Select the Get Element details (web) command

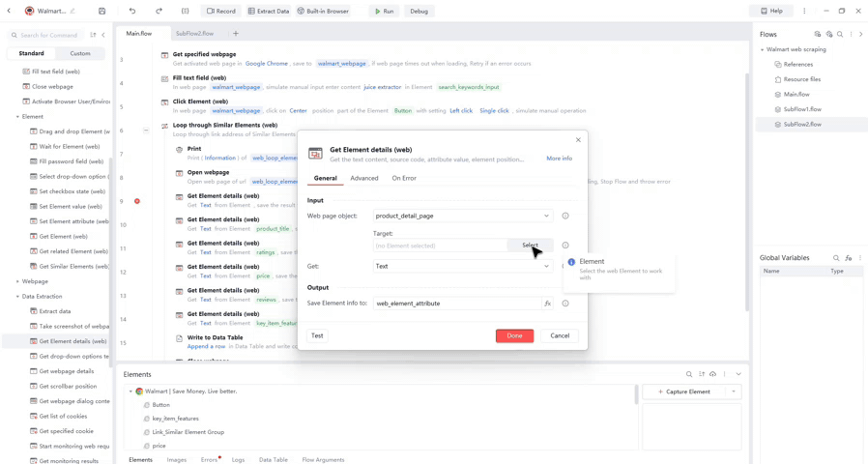pyautogui.click(x=72, y=341)
